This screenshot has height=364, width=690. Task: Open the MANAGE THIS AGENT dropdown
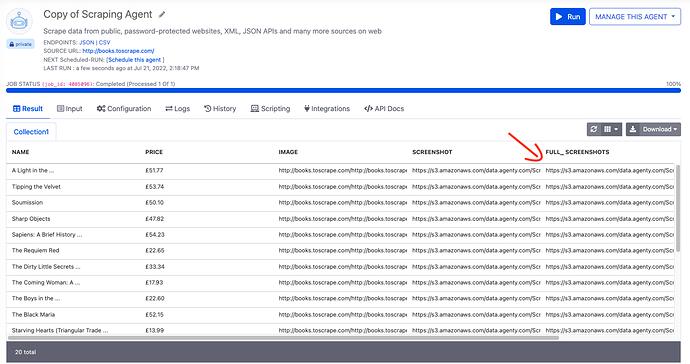click(x=635, y=17)
